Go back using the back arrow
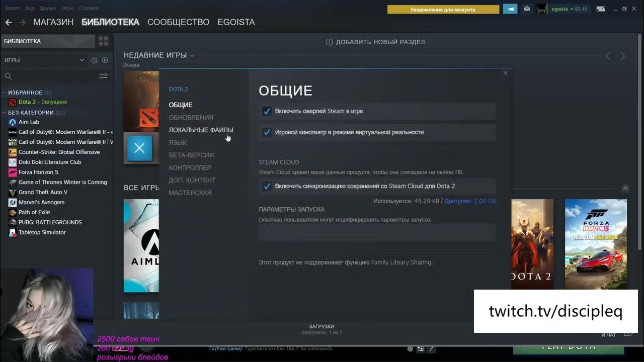Viewport: 644px width, 362px height. (8, 22)
